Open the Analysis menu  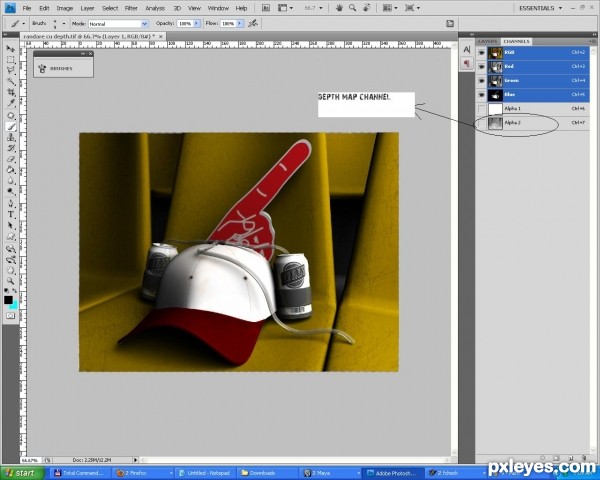point(155,8)
